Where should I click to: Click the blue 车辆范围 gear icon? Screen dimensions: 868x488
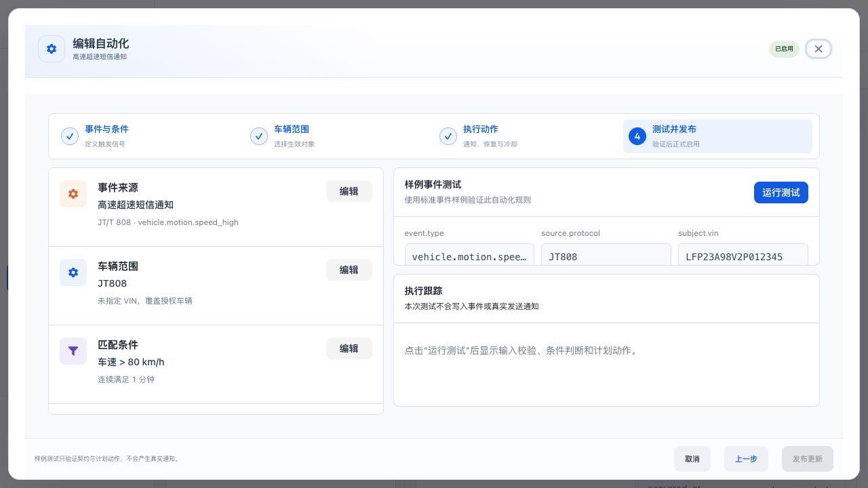pyautogui.click(x=73, y=272)
